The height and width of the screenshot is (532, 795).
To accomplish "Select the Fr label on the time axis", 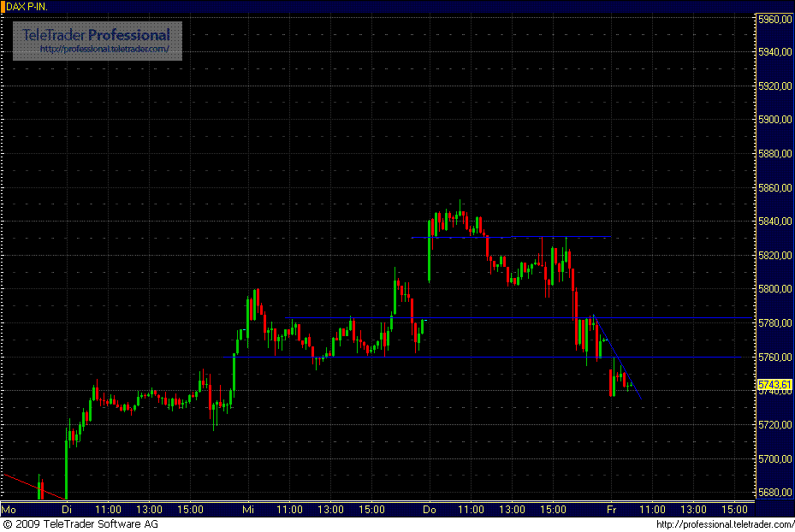I will [609, 509].
